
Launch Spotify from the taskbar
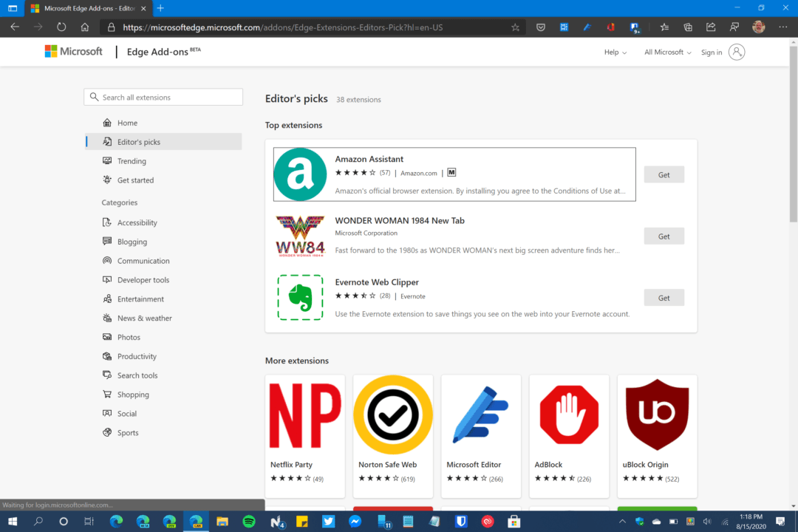click(x=249, y=521)
